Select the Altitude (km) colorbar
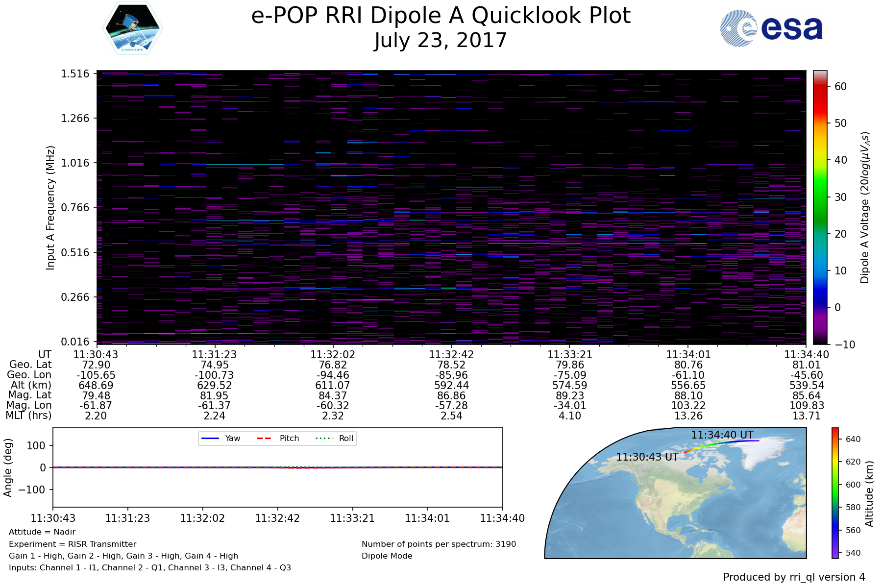The height and width of the screenshot is (588, 882). [835, 492]
